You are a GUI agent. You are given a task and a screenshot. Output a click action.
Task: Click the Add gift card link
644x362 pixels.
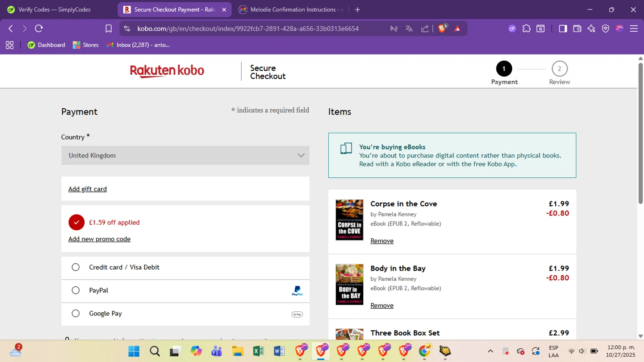[88, 189]
